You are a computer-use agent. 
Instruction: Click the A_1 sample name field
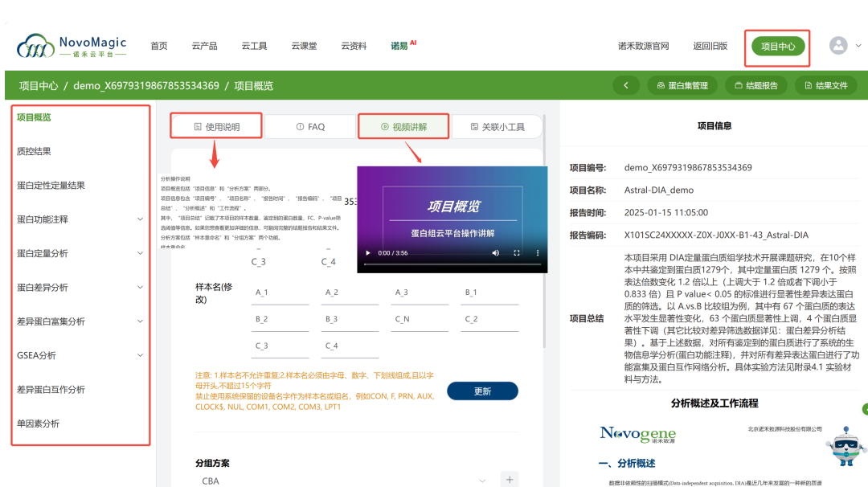280,293
